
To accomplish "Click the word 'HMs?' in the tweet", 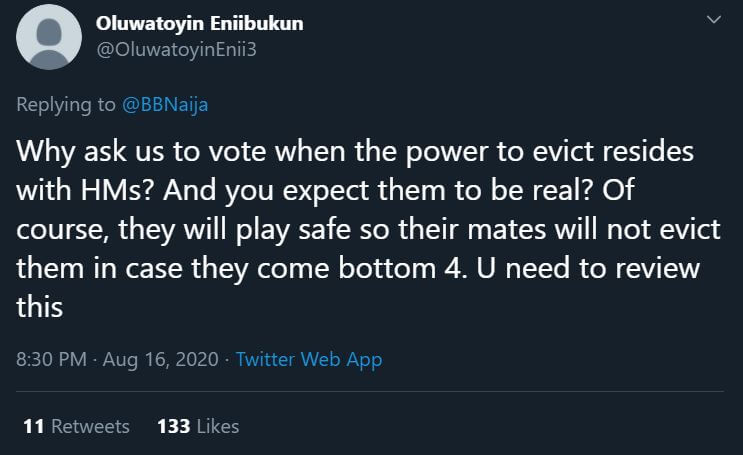I will tap(117, 190).
